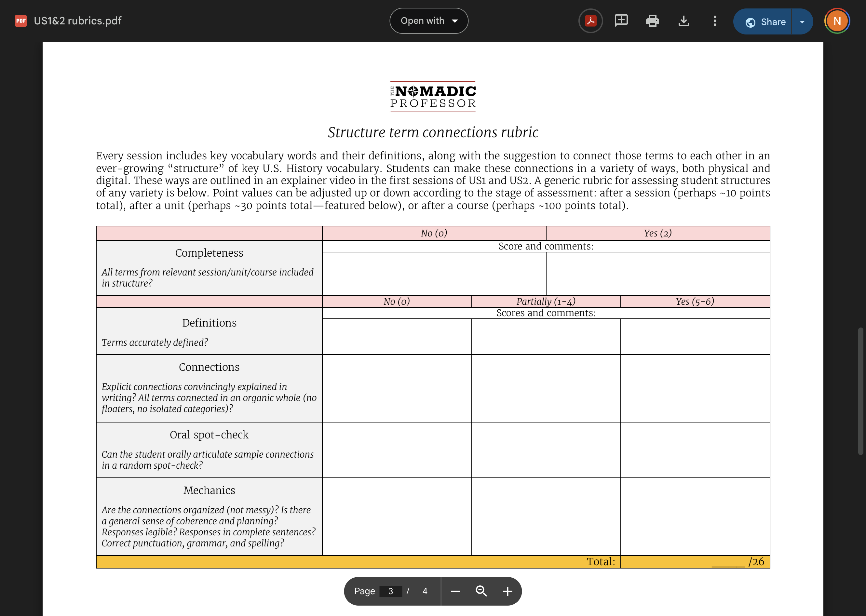Viewport: 866px width, 616px height.
Task: Click the vertical scrollbar thumb
Action: tap(861, 391)
